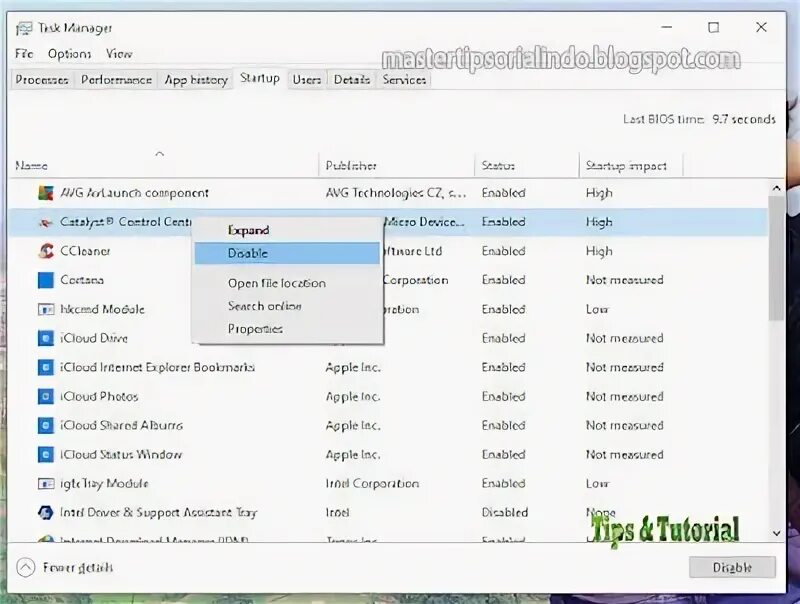Click the scrollbar up arrow
Viewport: 800px width, 604px height.
pyautogui.click(x=776, y=188)
